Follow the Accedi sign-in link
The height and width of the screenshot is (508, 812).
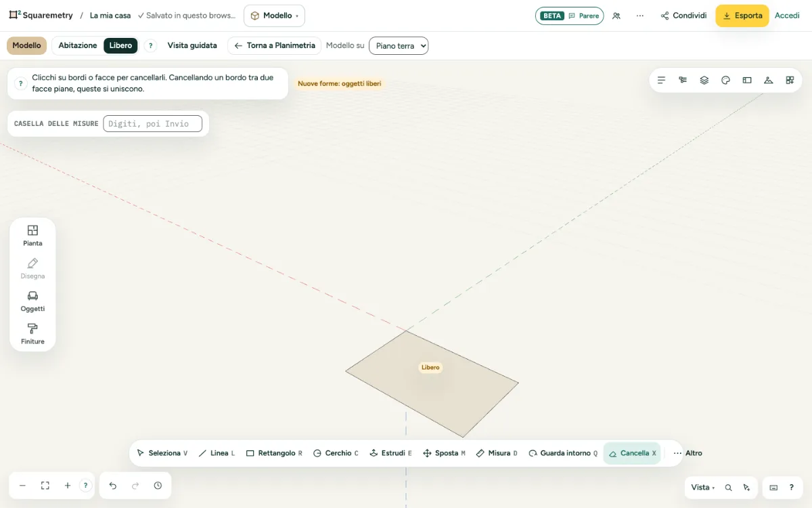(787, 16)
